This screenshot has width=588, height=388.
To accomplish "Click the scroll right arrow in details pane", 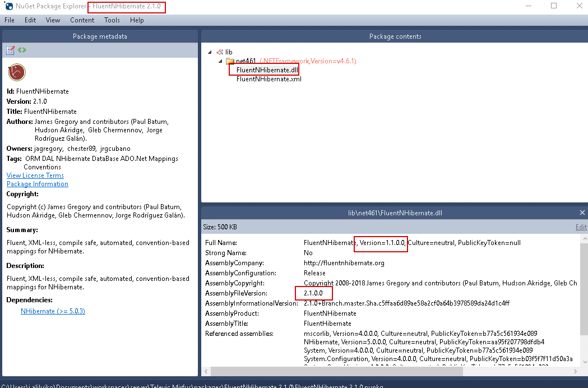I will [x=575, y=372].
